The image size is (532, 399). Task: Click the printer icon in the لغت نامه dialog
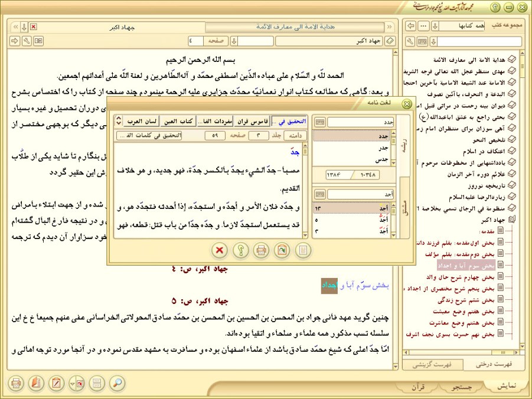pos(261,250)
